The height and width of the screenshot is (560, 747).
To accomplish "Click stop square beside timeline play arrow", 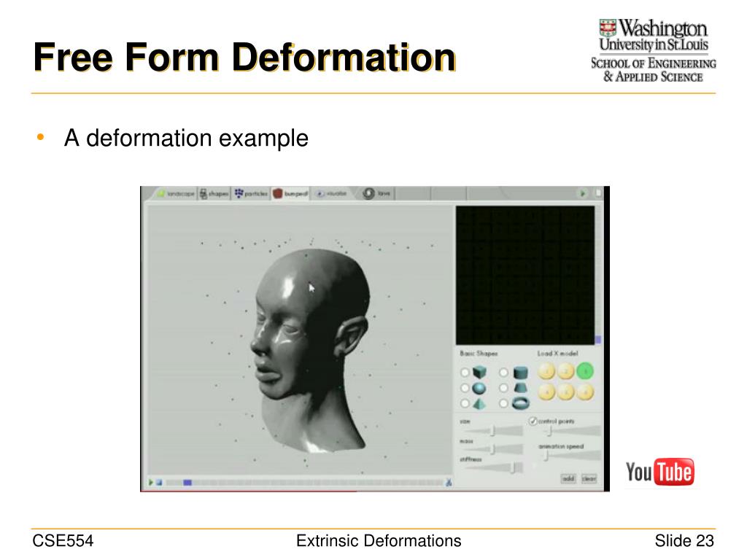I will click(159, 483).
